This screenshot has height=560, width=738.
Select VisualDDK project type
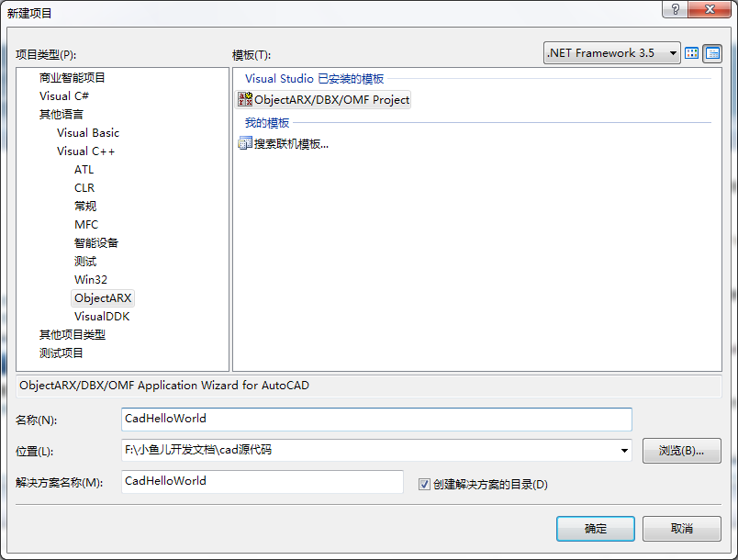(x=102, y=316)
